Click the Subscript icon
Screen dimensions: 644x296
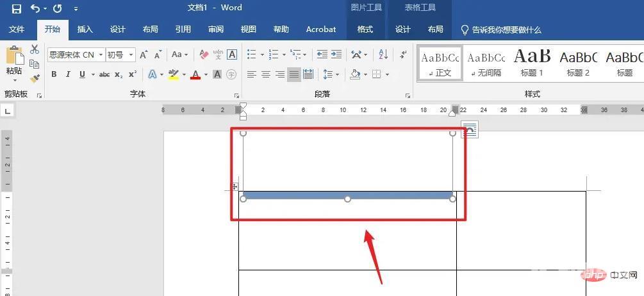pyautogui.click(x=119, y=75)
